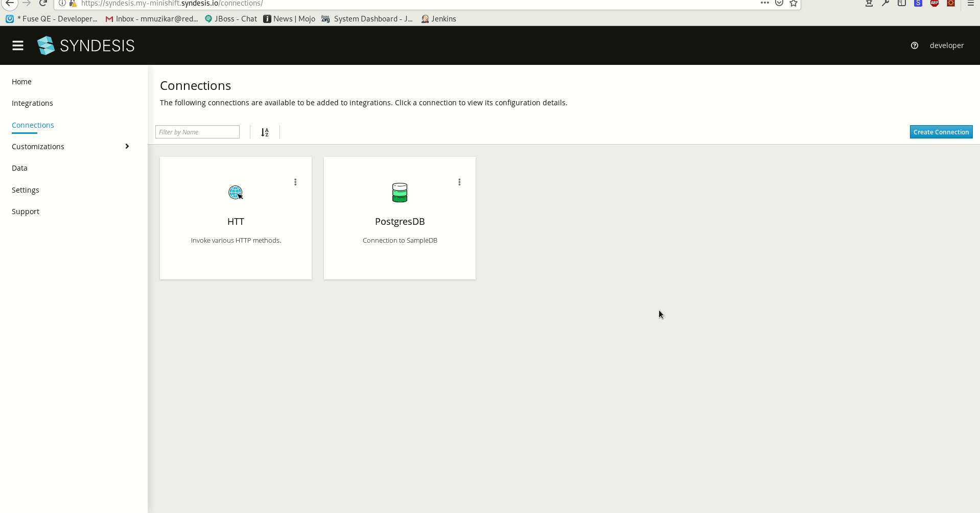Click the insecure connection lock icon
The width and height of the screenshot is (980, 513).
click(73, 3)
